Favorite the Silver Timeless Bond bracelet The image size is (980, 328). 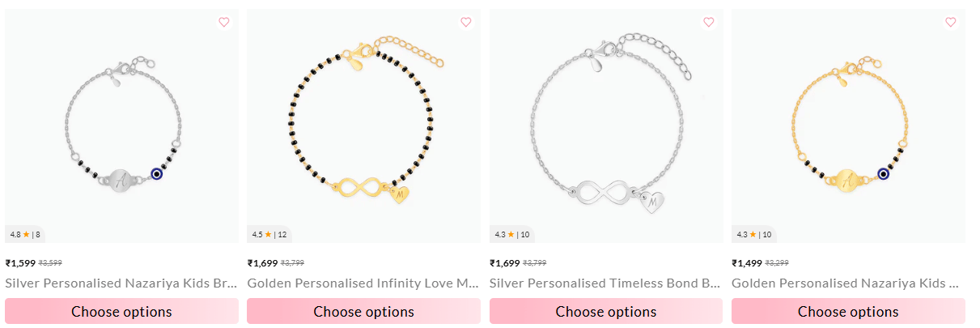[709, 23]
